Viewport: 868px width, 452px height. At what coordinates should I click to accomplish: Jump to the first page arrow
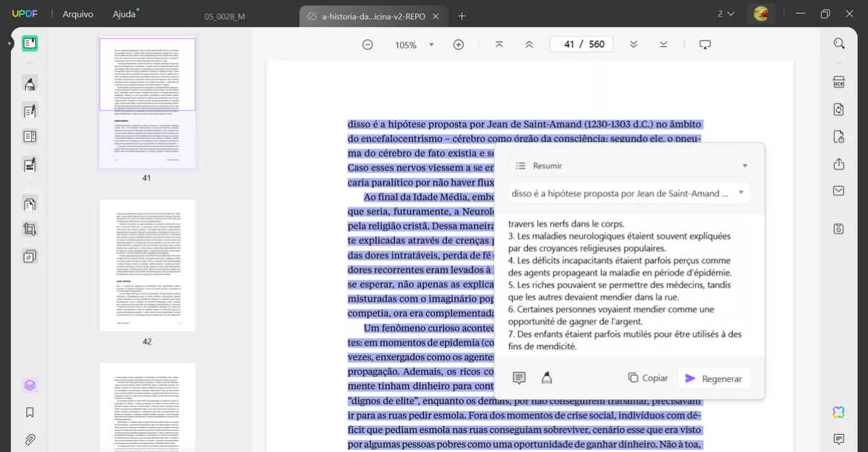[499, 45]
